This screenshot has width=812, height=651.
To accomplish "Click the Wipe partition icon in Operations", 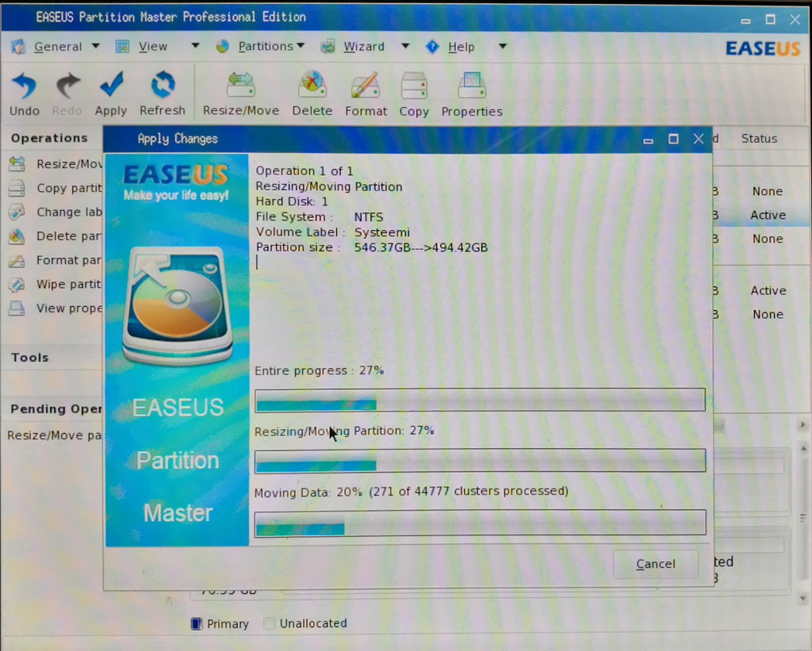I will 17,285.
